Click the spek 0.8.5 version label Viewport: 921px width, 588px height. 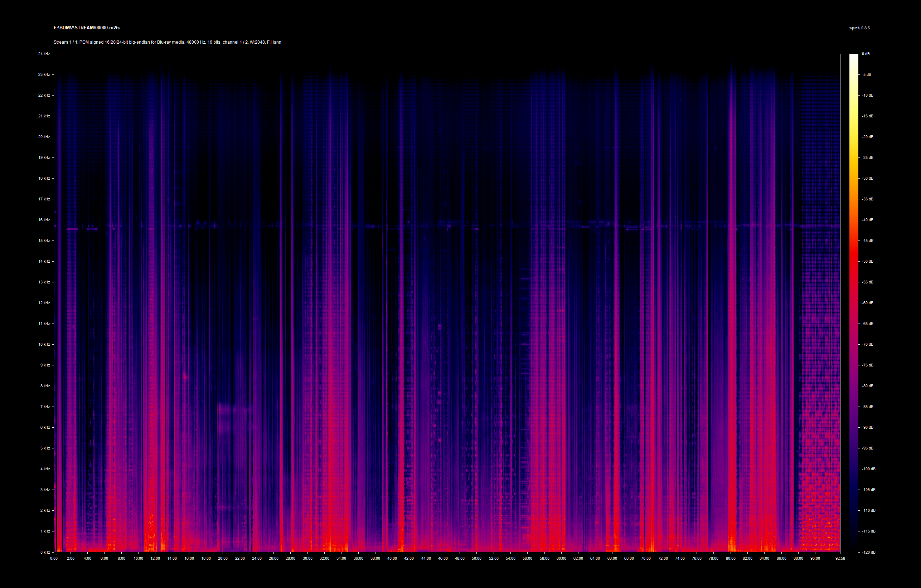click(x=859, y=28)
